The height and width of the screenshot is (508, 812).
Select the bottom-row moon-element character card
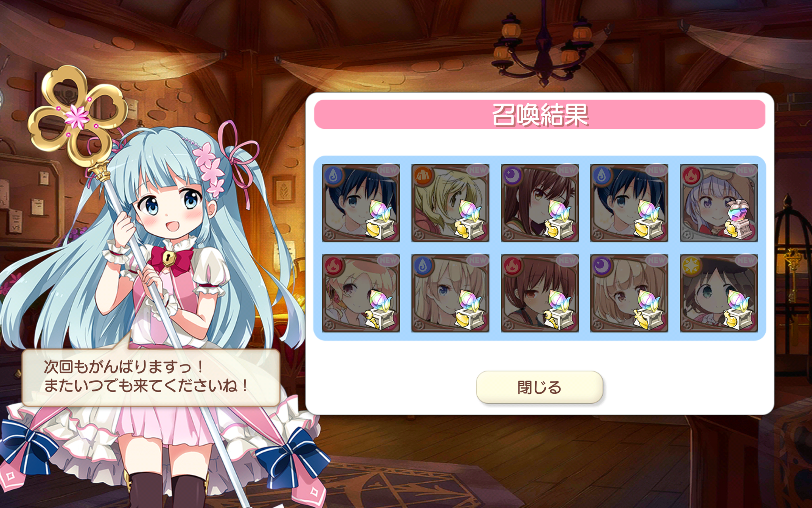629,293
